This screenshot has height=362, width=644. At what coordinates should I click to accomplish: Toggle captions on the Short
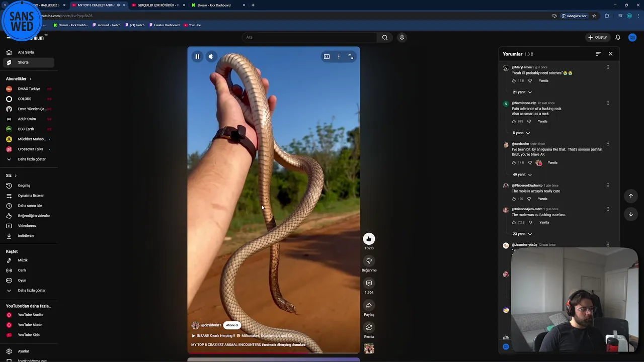click(x=327, y=57)
